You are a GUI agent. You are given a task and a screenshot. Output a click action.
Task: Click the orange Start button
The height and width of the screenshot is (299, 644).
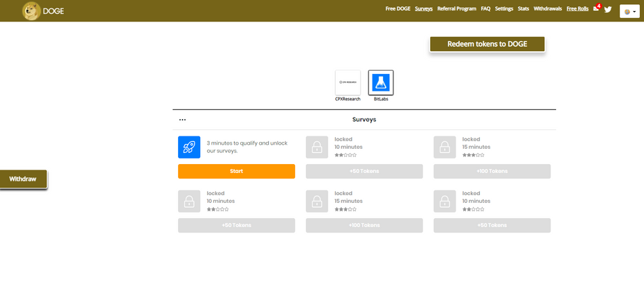pos(236,171)
